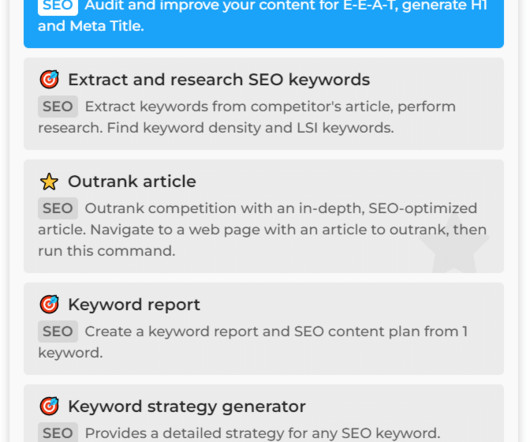Click target icon beside Extract and research SEO keywords
This screenshot has height=442, width=530.
[x=49, y=79]
